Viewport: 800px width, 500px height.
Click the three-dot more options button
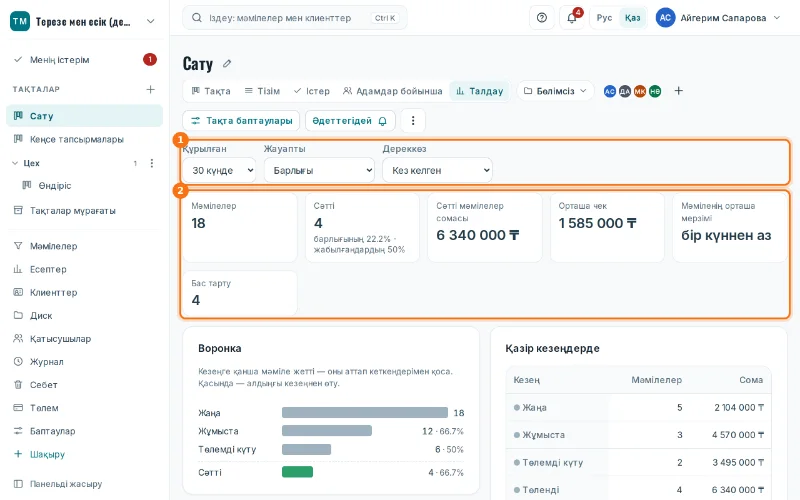coord(413,121)
